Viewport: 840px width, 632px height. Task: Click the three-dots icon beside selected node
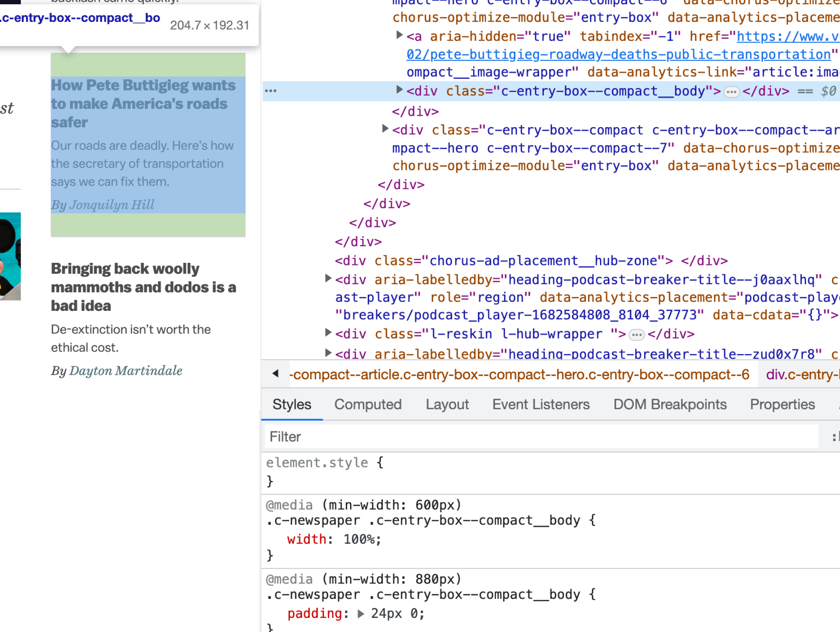270,91
